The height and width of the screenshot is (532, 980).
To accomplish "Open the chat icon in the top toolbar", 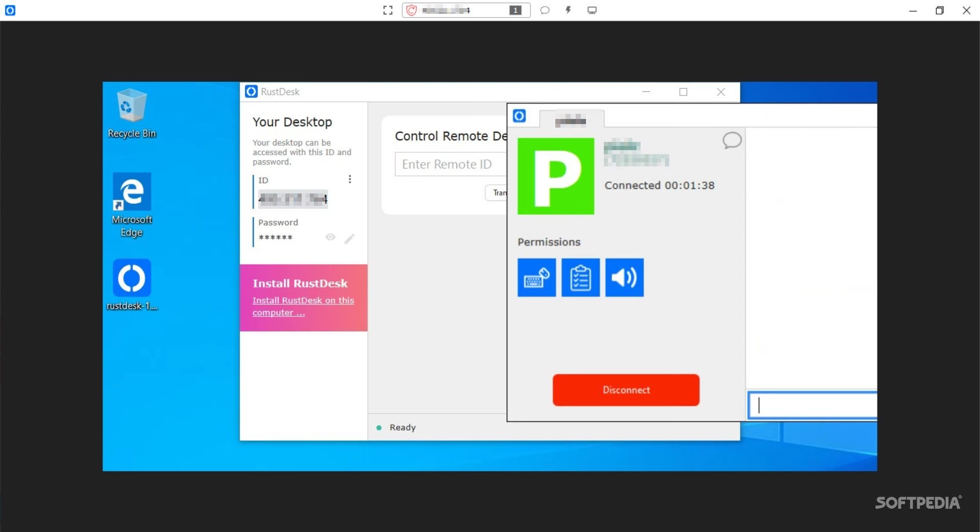I will [x=545, y=10].
